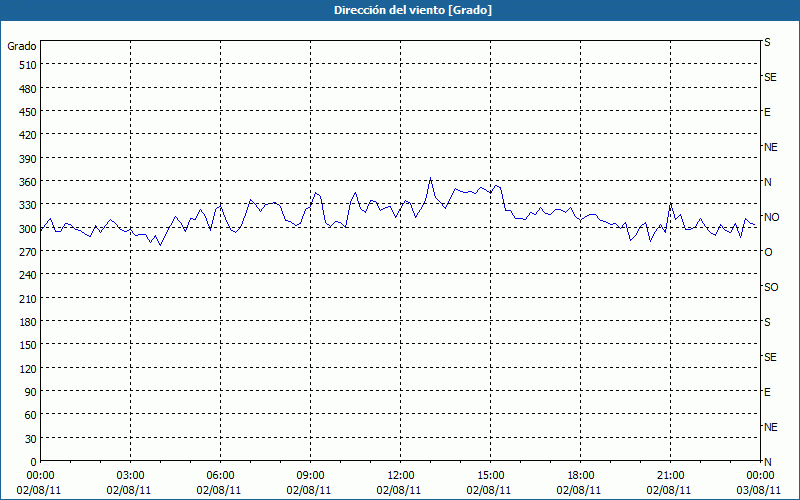
Task: Select the NO compass label on right axis
Action: pyautogui.click(x=771, y=217)
